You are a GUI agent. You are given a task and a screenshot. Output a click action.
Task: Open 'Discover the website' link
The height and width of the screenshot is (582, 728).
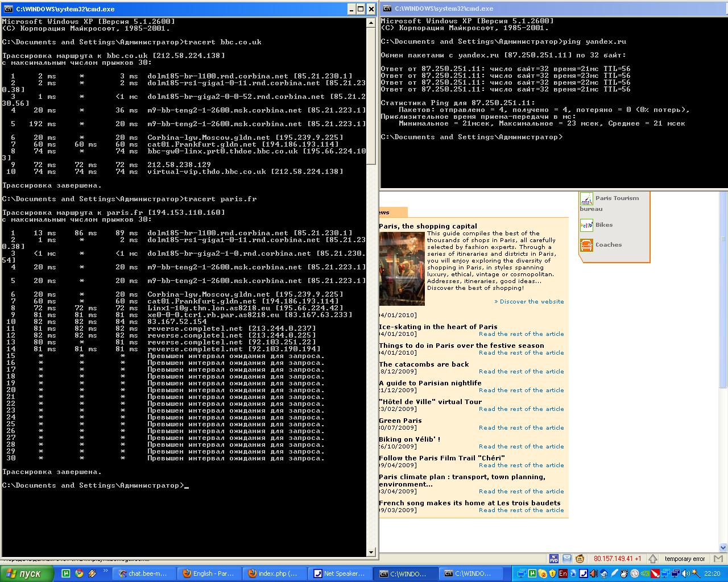pyautogui.click(x=529, y=302)
